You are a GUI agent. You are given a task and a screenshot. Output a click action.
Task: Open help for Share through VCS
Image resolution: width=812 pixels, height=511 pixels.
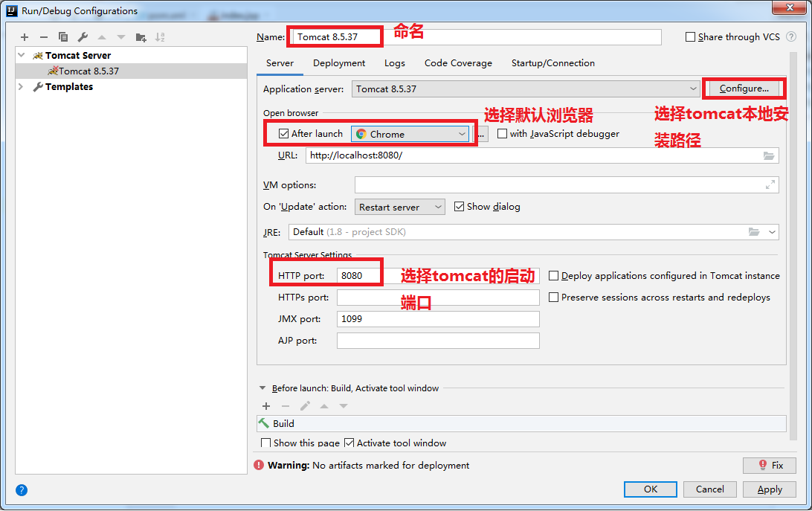tap(790, 36)
